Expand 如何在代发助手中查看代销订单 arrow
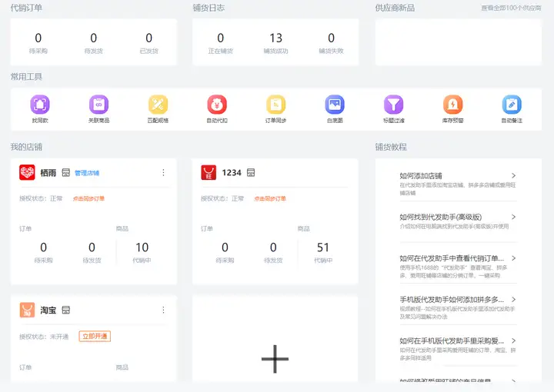The height and width of the screenshot is (392, 554). pos(513,258)
